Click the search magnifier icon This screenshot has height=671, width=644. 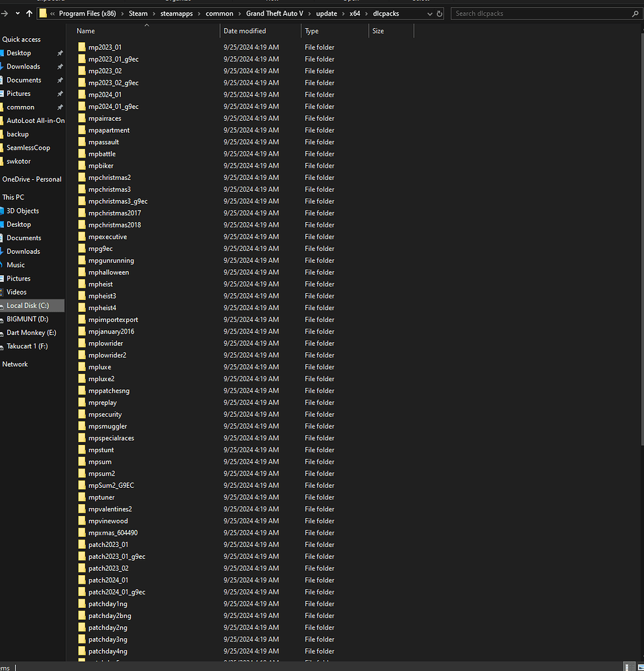635,13
